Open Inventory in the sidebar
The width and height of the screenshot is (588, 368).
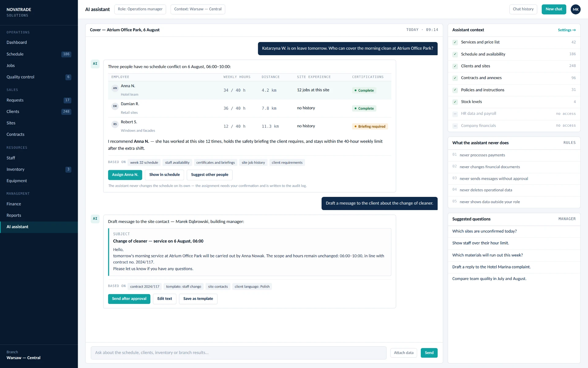(39, 169)
